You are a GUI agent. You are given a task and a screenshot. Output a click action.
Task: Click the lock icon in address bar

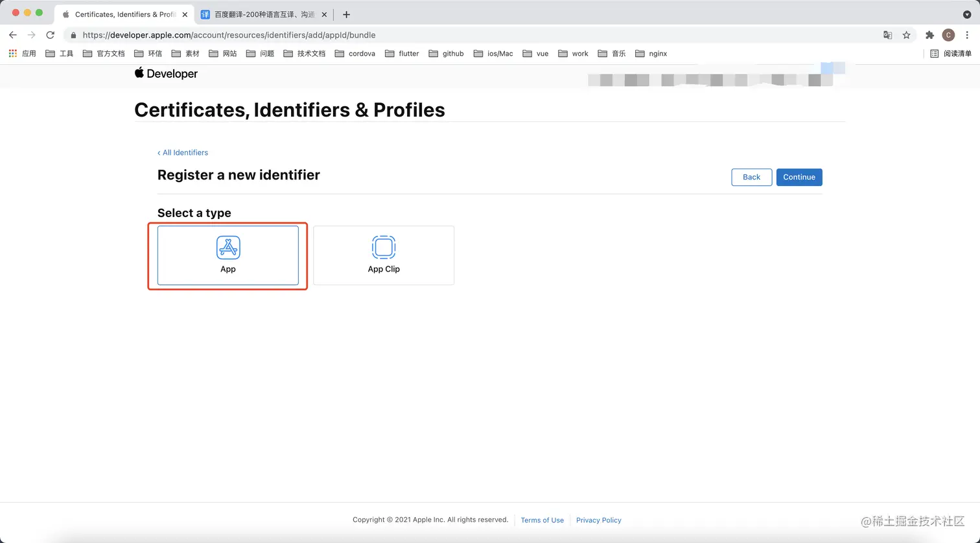point(73,35)
